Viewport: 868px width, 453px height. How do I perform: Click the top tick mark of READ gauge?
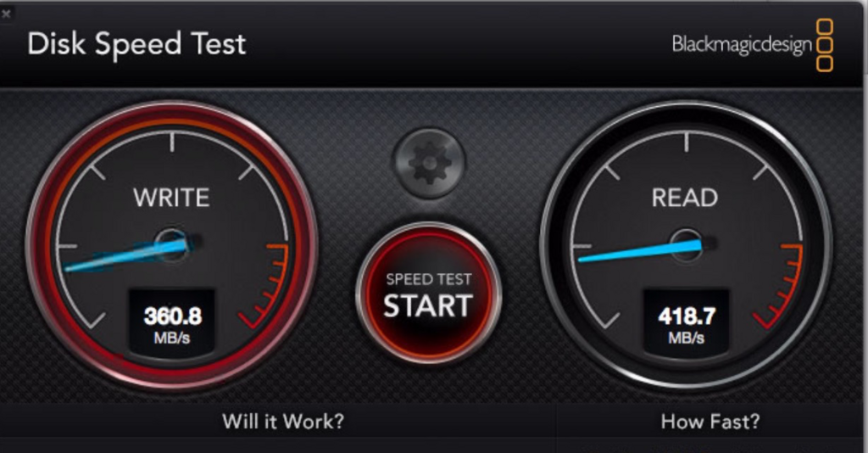(x=687, y=142)
